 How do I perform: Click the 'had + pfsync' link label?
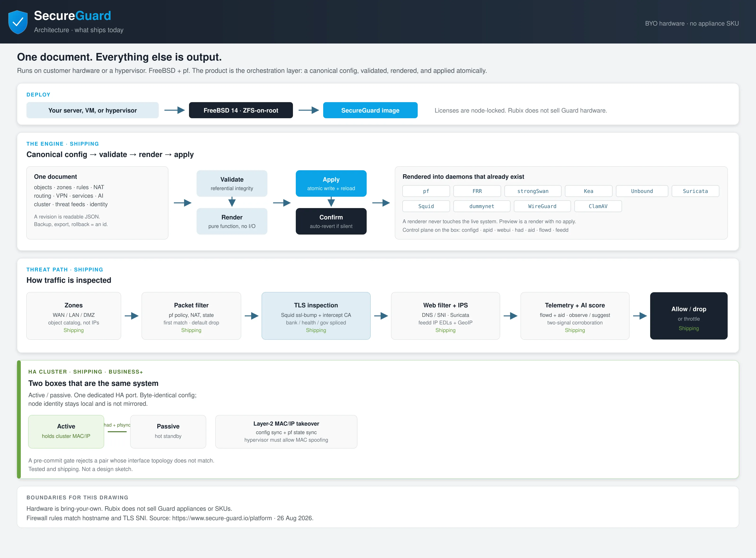pos(117,425)
